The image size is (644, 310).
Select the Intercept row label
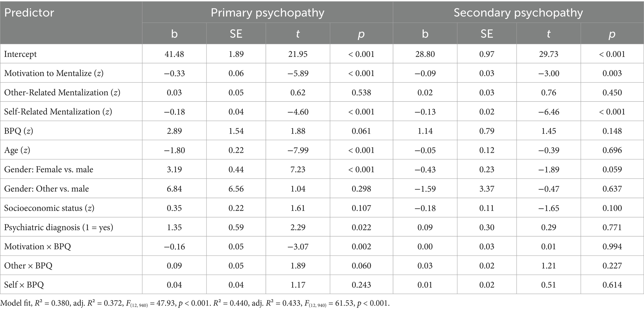coord(20,54)
